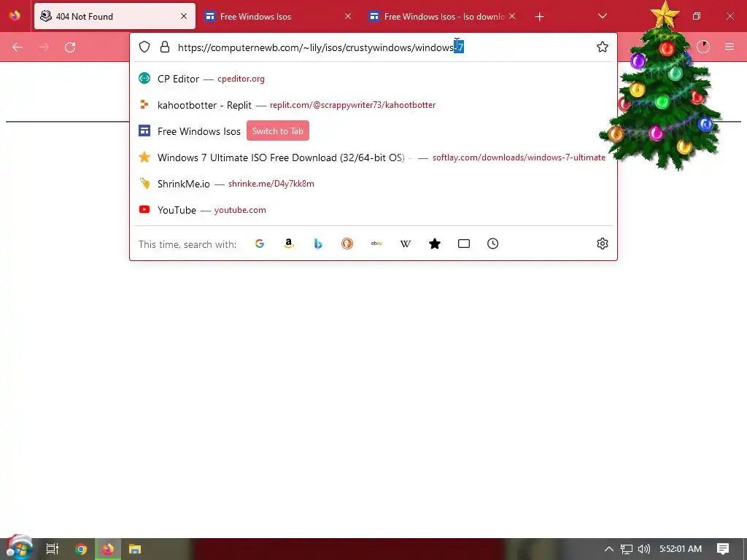Click Firefox icon on taskbar
The height and width of the screenshot is (560, 747).
(x=108, y=549)
